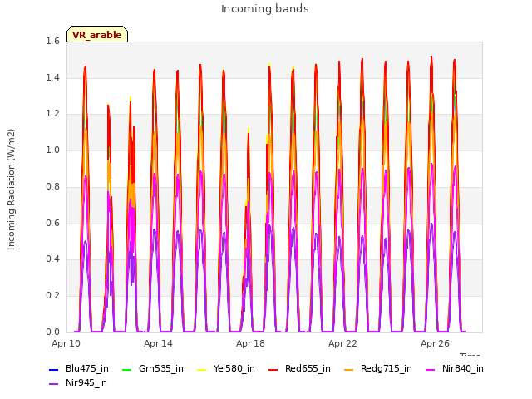Click the yellow Yel580_in color swatch
The height and width of the screenshot is (399, 532).
click(x=202, y=369)
